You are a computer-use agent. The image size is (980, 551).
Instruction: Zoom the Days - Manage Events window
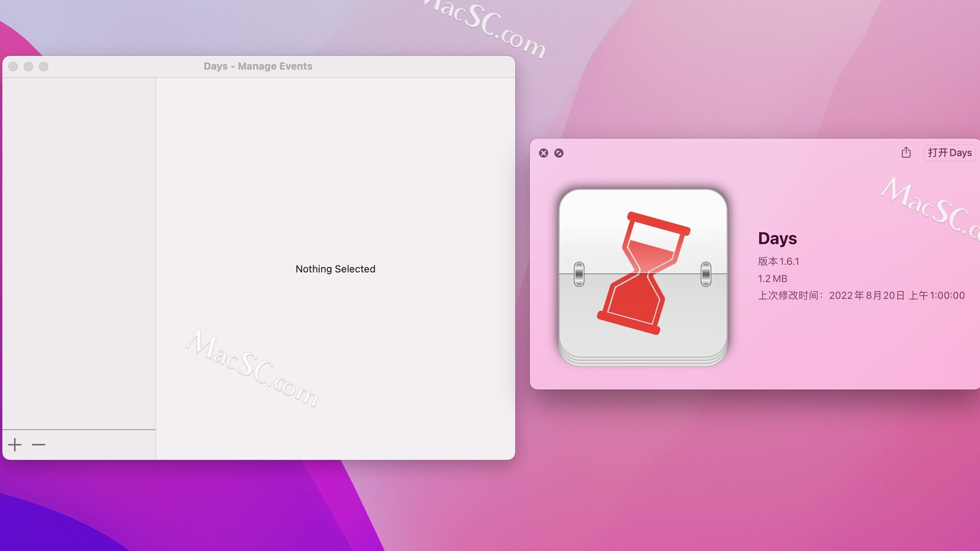tap(44, 66)
